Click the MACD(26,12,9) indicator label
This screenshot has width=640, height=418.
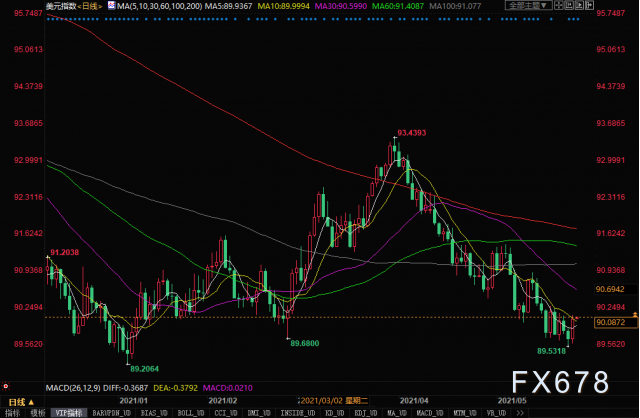73,388
